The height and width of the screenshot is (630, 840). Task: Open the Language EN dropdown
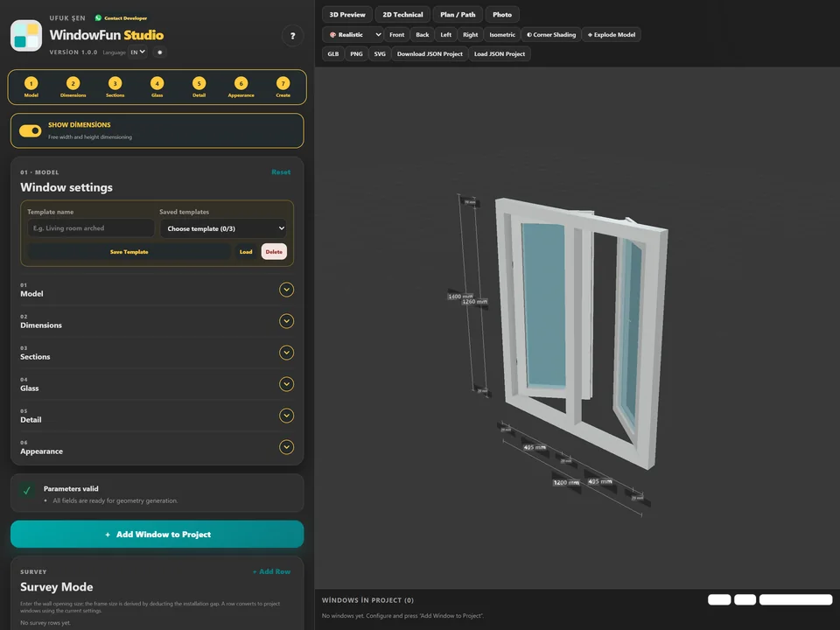pos(137,52)
